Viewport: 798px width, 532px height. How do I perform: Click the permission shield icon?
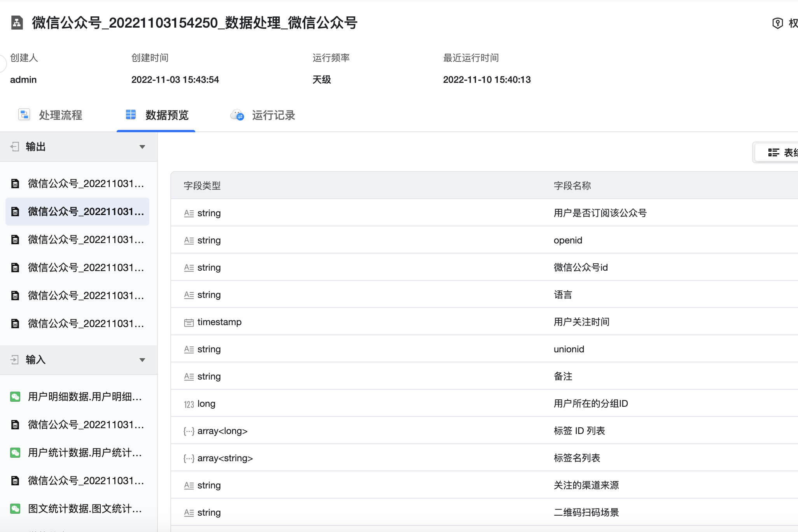pos(777,23)
